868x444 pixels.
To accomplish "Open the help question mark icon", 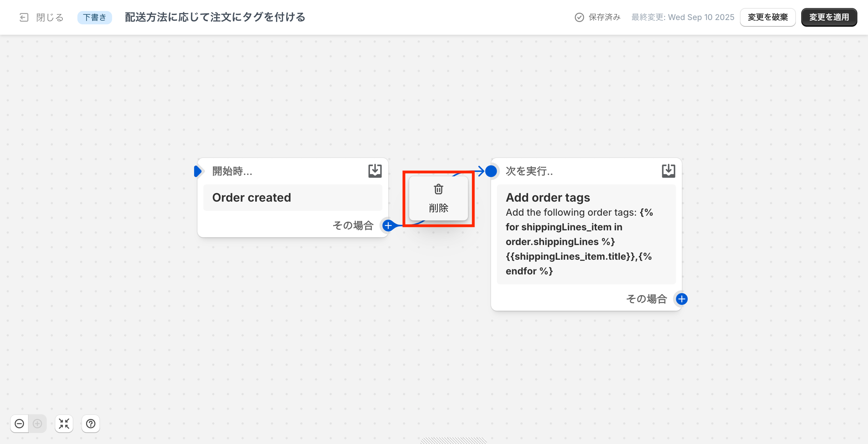I will point(91,423).
